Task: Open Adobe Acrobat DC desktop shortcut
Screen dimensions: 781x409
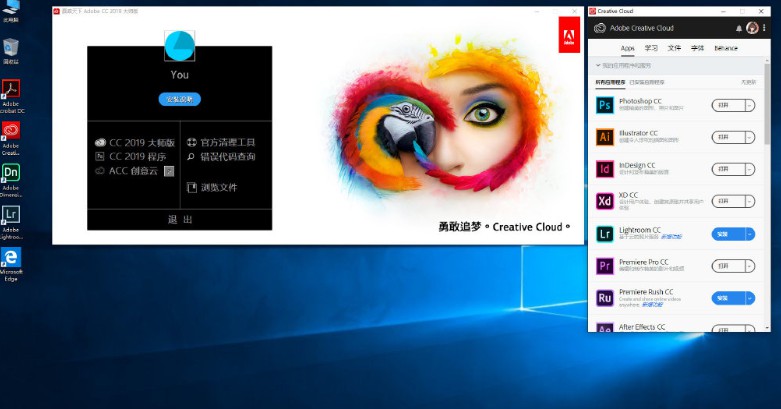Action: coord(11,97)
